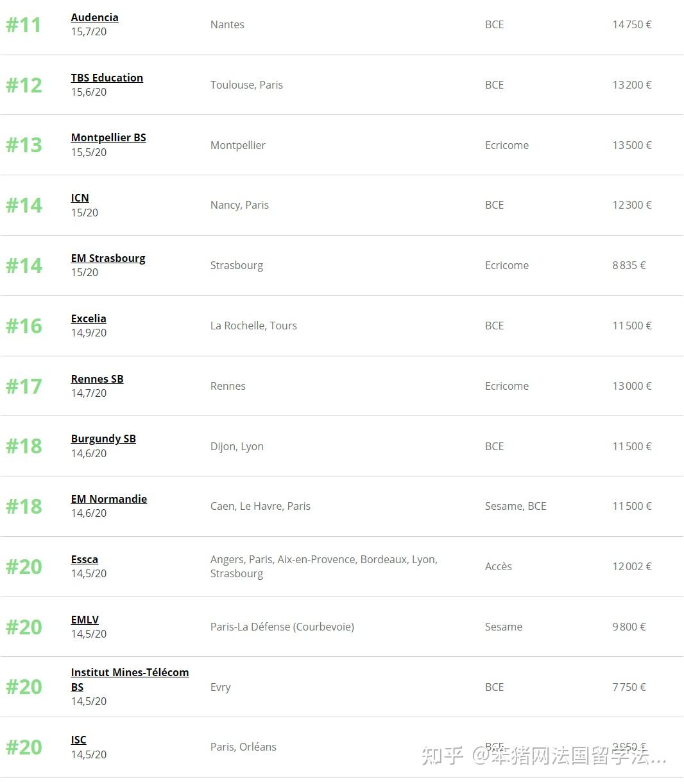Image resolution: width=684 pixels, height=784 pixels.
Task: Open Institut Mines-Télécom BS link
Action: [130, 672]
